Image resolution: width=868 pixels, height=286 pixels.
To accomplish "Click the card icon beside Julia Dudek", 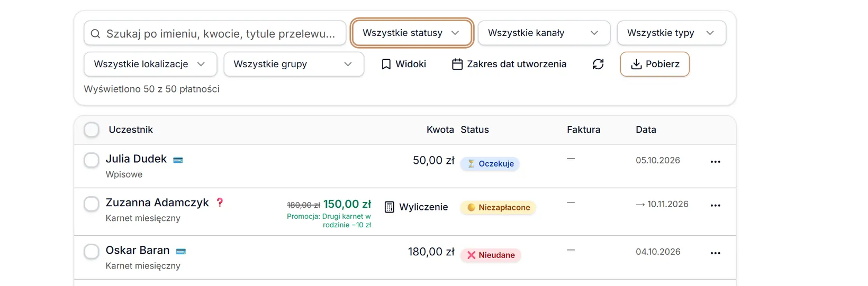I will (x=178, y=160).
